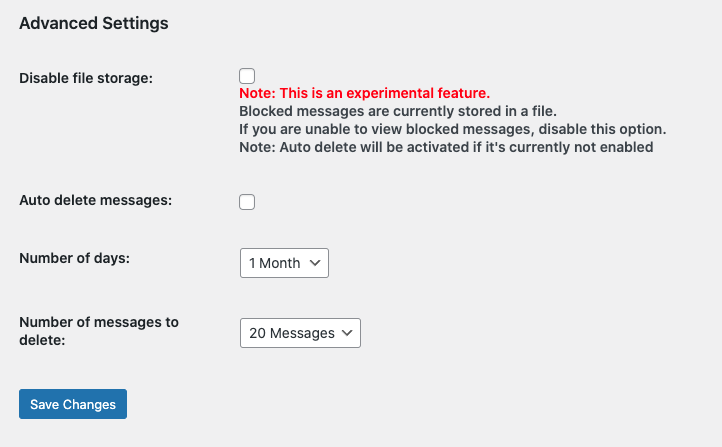Viewport: 722px width, 447px height.
Task: Tick the Auto delete messages checkbox
Action: coord(247,202)
